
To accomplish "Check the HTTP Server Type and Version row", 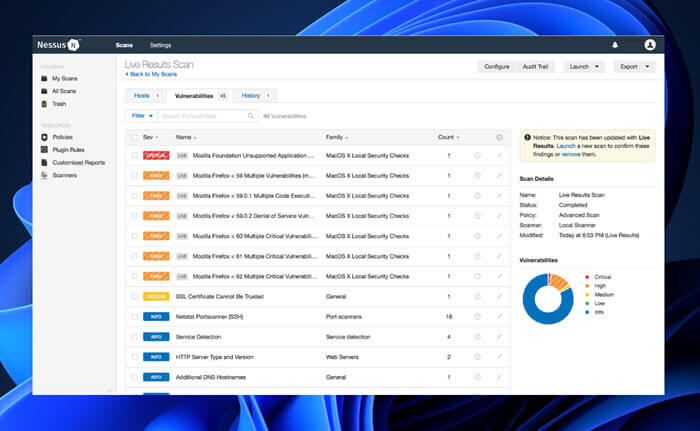I will coord(134,357).
